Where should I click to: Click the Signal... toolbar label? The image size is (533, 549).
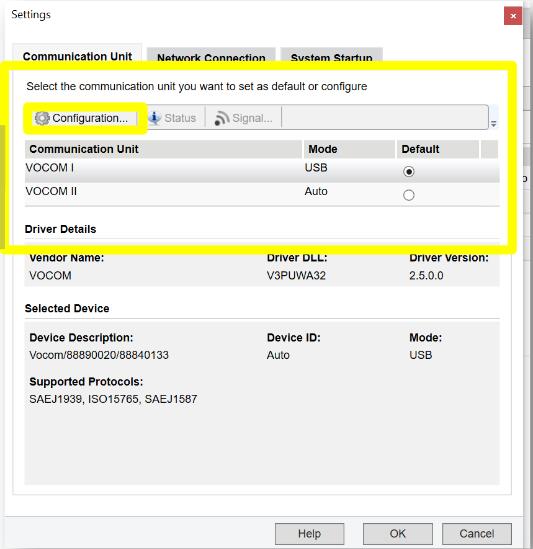click(252, 118)
